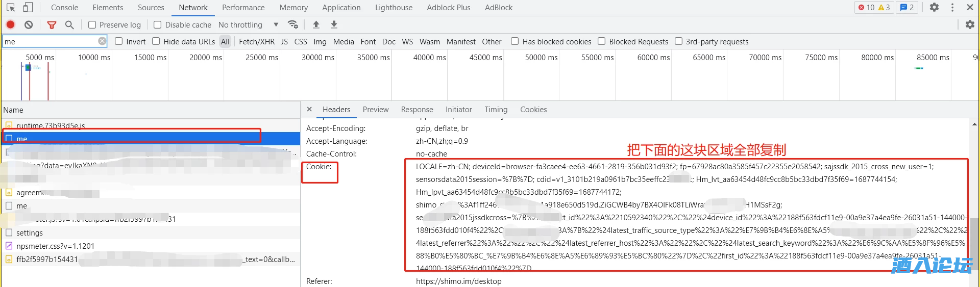Clear the network log
This screenshot has width=980, height=287.
(x=29, y=24)
